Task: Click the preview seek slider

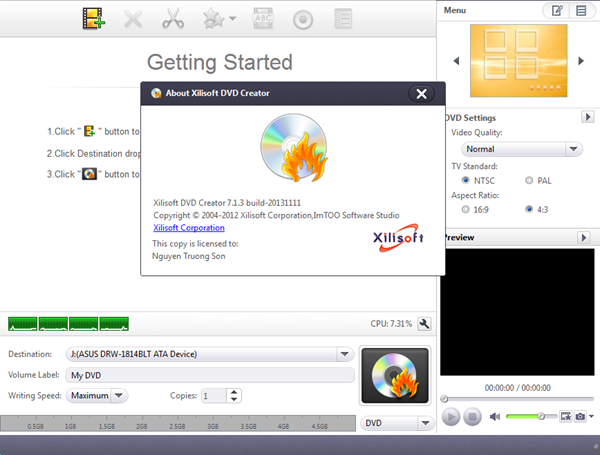Action: click(517, 399)
